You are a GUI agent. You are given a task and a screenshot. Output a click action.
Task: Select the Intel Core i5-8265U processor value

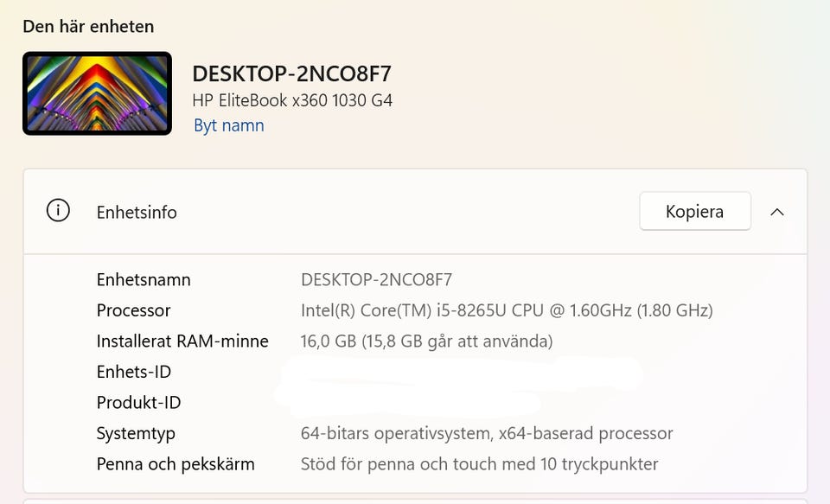pos(506,310)
